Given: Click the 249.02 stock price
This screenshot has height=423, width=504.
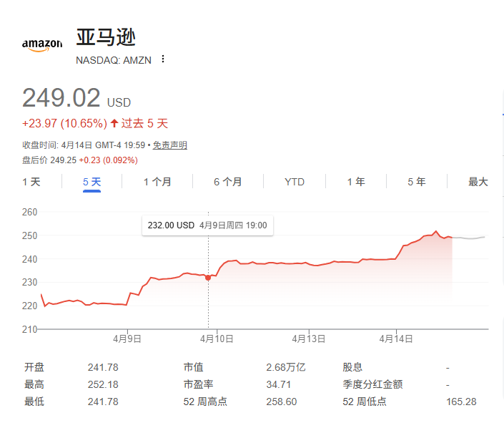Looking at the screenshot, I should (61, 98).
